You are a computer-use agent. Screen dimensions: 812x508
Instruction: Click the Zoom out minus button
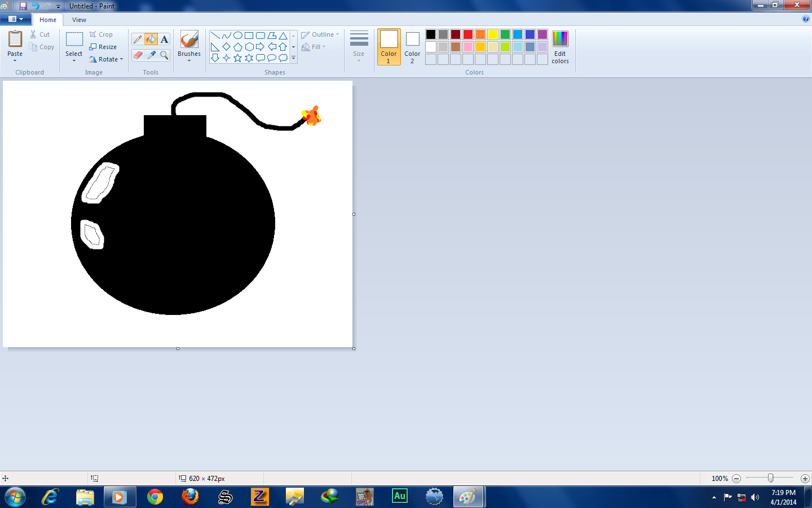click(736, 478)
